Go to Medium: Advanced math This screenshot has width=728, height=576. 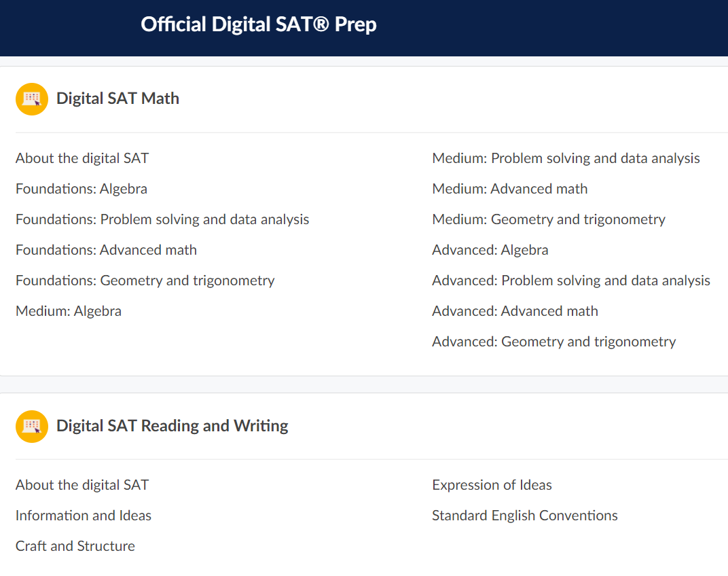pos(509,189)
